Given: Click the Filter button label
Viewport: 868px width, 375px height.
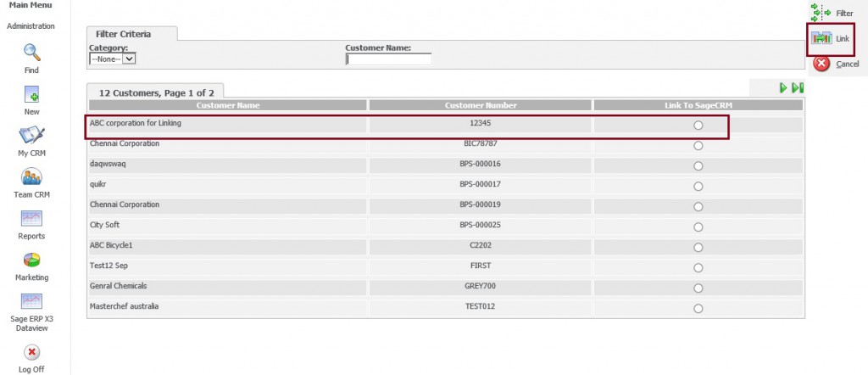Looking at the screenshot, I should click(845, 13).
